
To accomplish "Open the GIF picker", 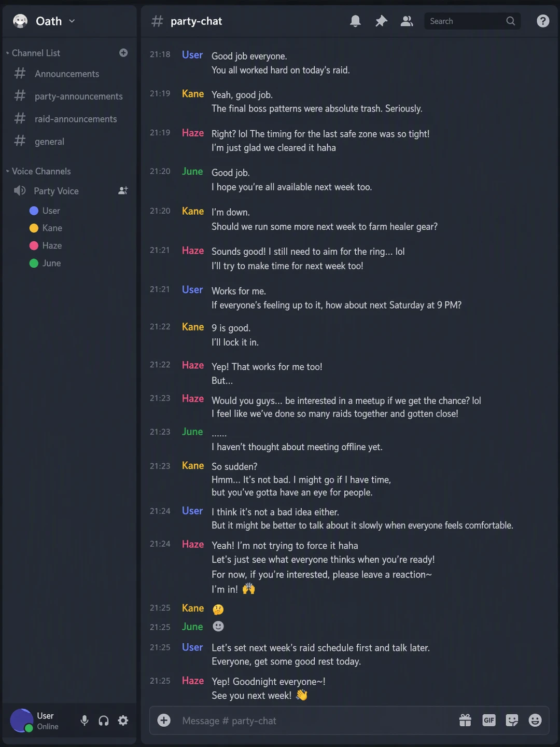I will [x=488, y=720].
